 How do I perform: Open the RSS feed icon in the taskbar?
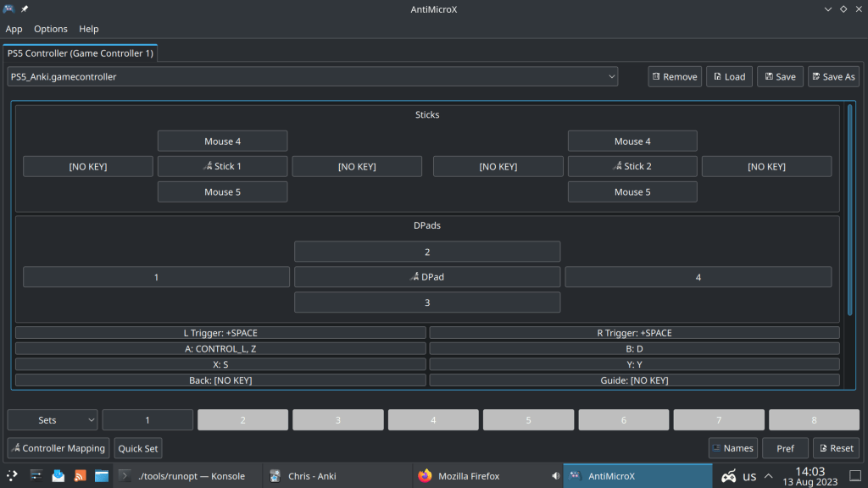coord(80,476)
